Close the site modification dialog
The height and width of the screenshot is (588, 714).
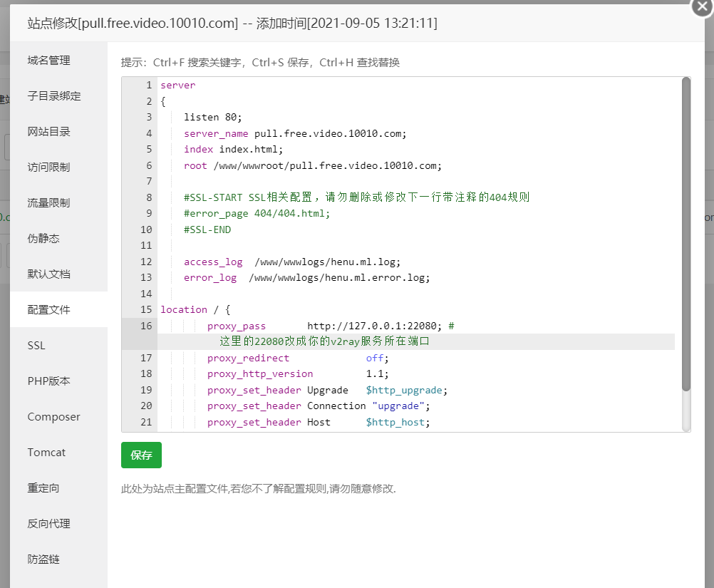[x=702, y=6]
